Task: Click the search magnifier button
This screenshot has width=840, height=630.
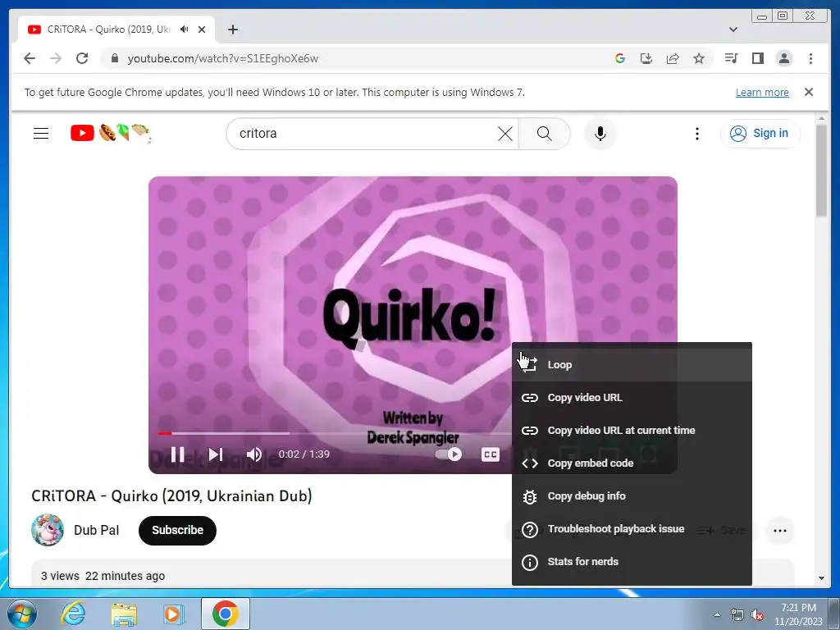Action: pyautogui.click(x=545, y=134)
